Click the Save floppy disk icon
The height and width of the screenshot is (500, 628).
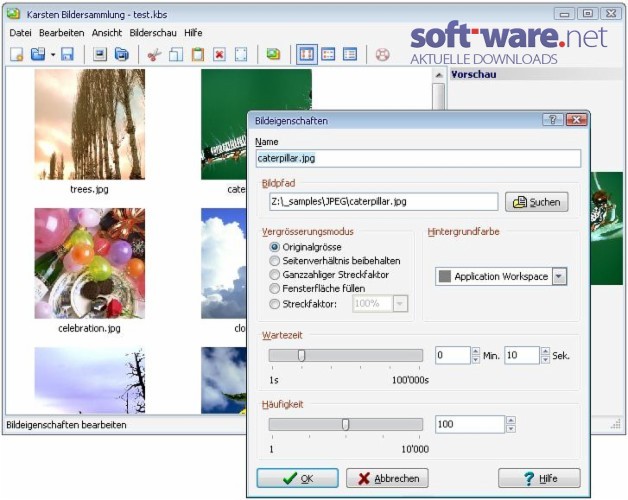point(67,54)
